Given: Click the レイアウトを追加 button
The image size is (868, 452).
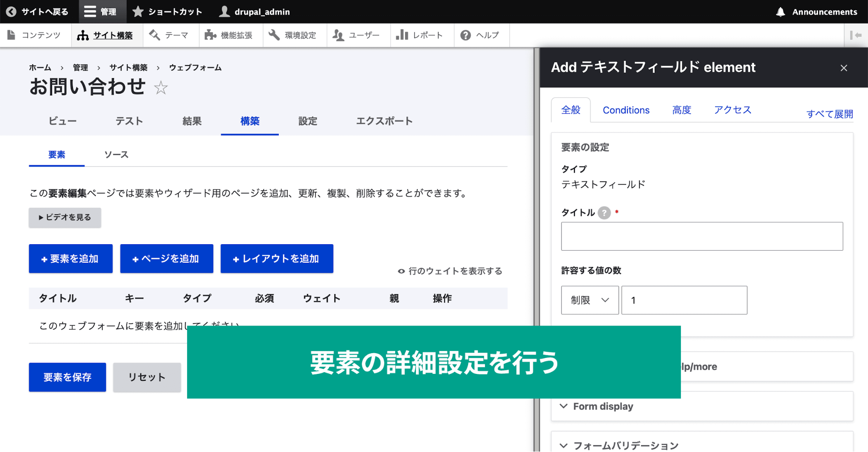Looking at the screenshot, I should click(277, 259).
